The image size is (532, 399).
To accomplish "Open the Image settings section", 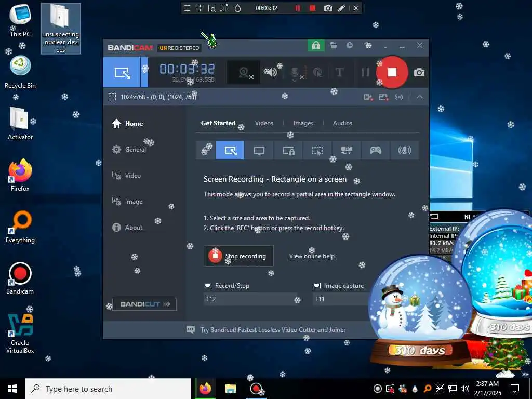I will (127, 202).
